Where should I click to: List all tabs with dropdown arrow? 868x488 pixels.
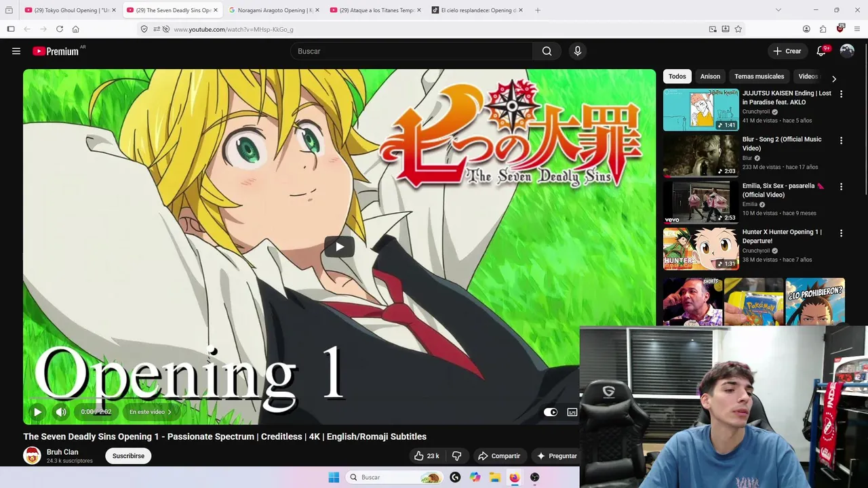tap(778, 10)
